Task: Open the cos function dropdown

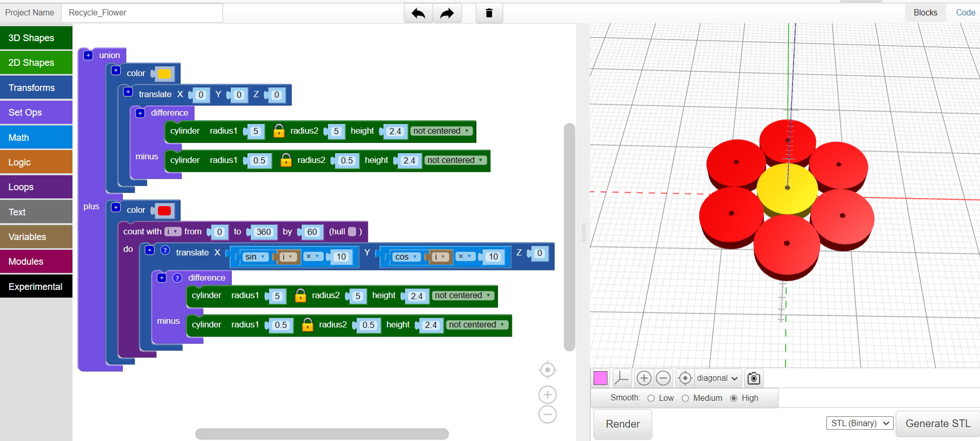Action: [406, 256]
